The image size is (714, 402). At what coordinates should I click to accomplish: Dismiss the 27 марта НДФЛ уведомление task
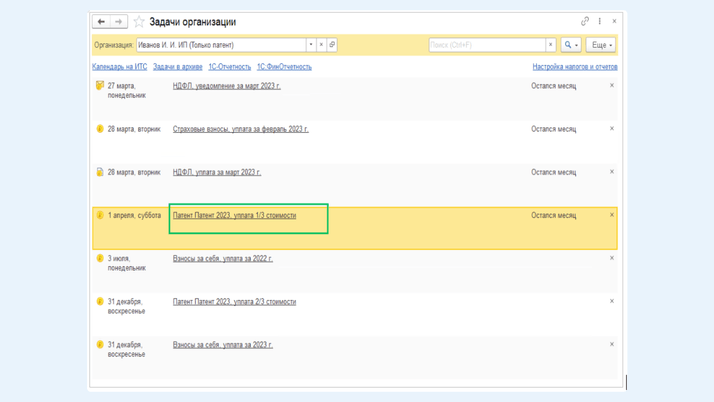pos(612,86)
